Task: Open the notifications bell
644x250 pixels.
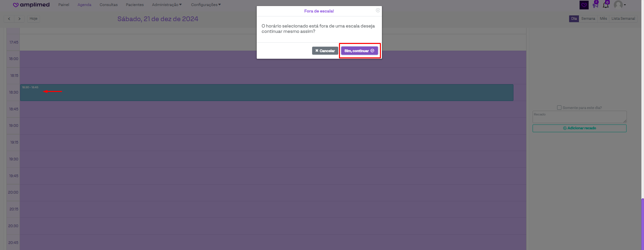Action: [x=606, y=5]
